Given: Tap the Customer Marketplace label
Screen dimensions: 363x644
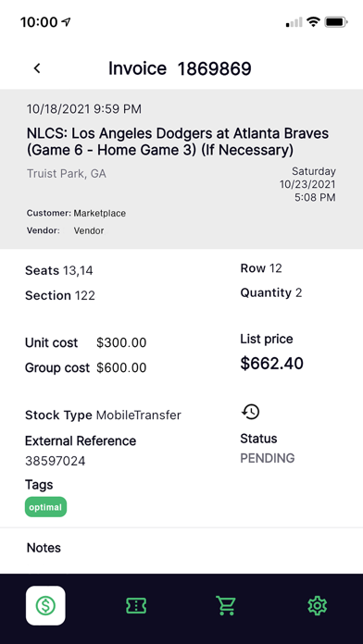Looking at the screenshot, I should [x=76, y=214].
